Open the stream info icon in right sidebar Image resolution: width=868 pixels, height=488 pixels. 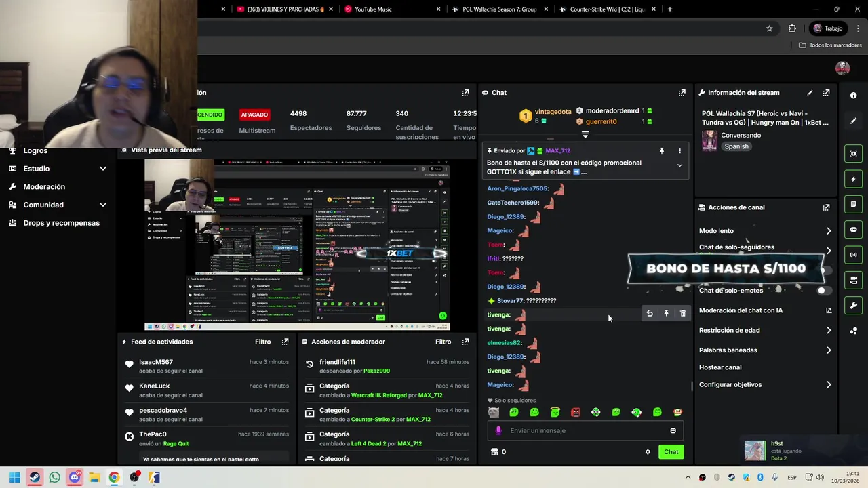853,96
